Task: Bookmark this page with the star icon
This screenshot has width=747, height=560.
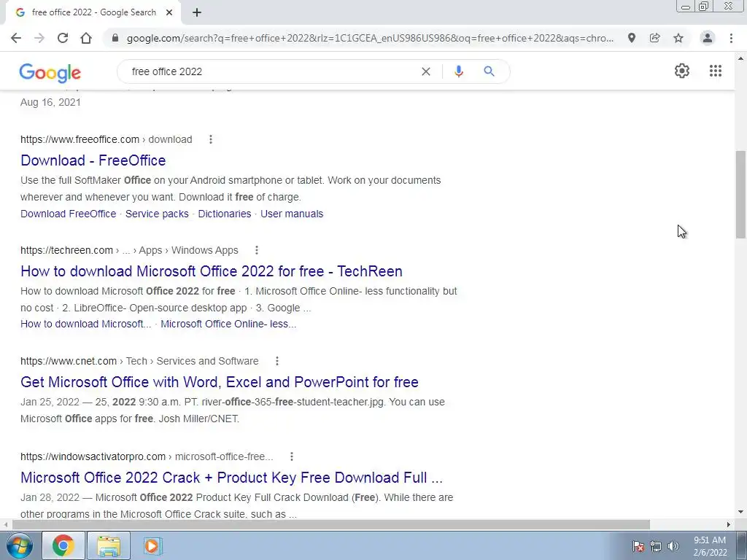Action: pos(678,38)
